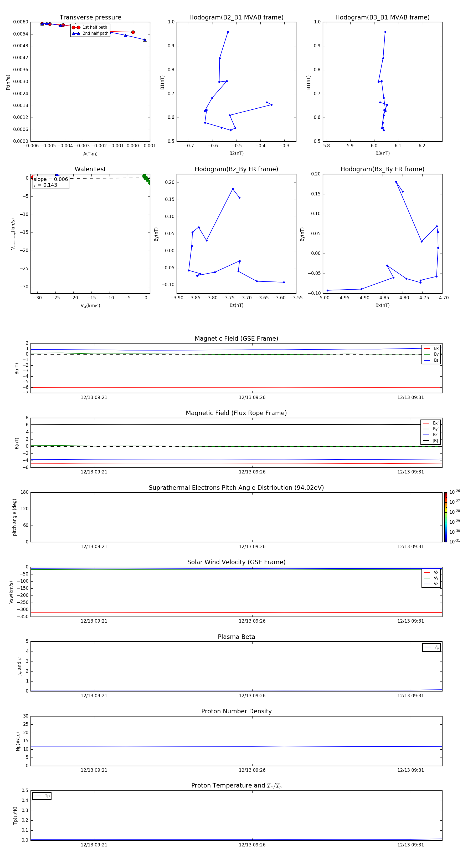
Task: Click 'Vx' in the Solar Wind Velocity legend
Action: coord(431,572)
